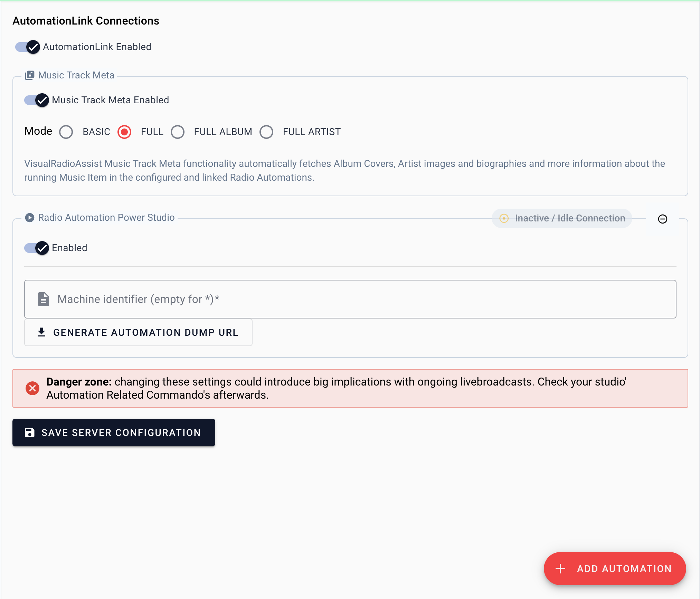
Task: Collapse Power Studio section via minus circle
Action: click(x=663, y=219)
